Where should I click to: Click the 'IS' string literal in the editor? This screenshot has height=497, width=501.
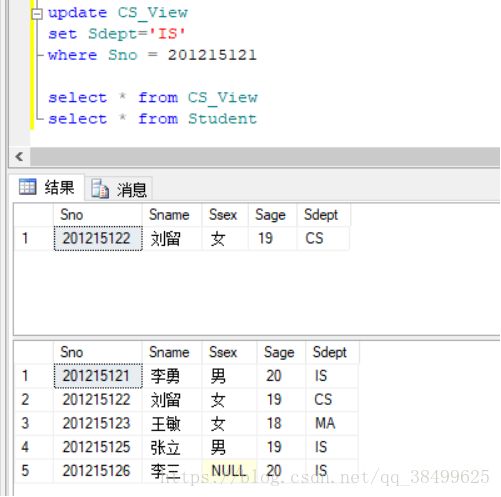pyautogui.click(x=167, y=34)
